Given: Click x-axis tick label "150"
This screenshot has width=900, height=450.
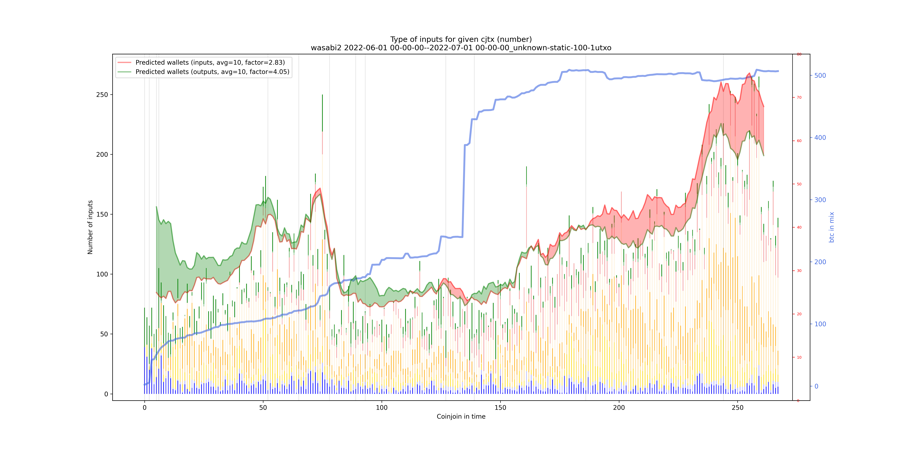Looking at the screenshot, I should [x=501, y=407].
